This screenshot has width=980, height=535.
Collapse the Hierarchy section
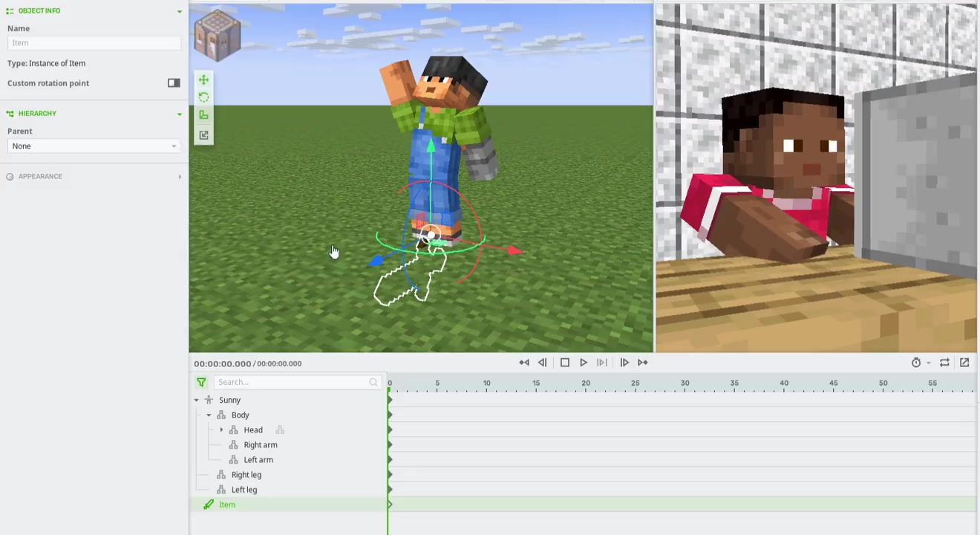[x=179, y=114]
